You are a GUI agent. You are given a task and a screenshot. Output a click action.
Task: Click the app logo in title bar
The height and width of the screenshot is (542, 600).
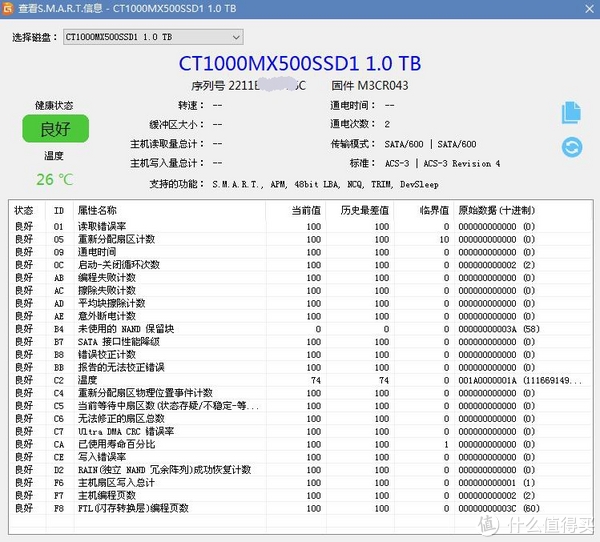[8, 8]
